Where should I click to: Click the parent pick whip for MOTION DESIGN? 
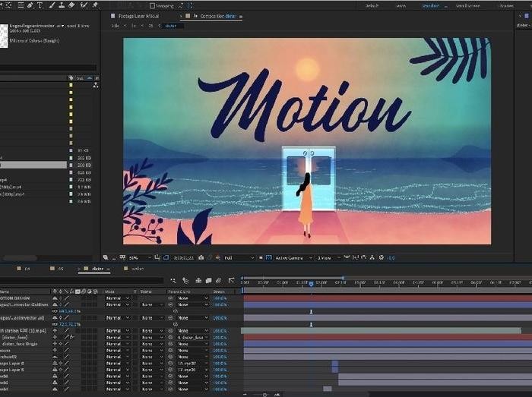[170, 298]
